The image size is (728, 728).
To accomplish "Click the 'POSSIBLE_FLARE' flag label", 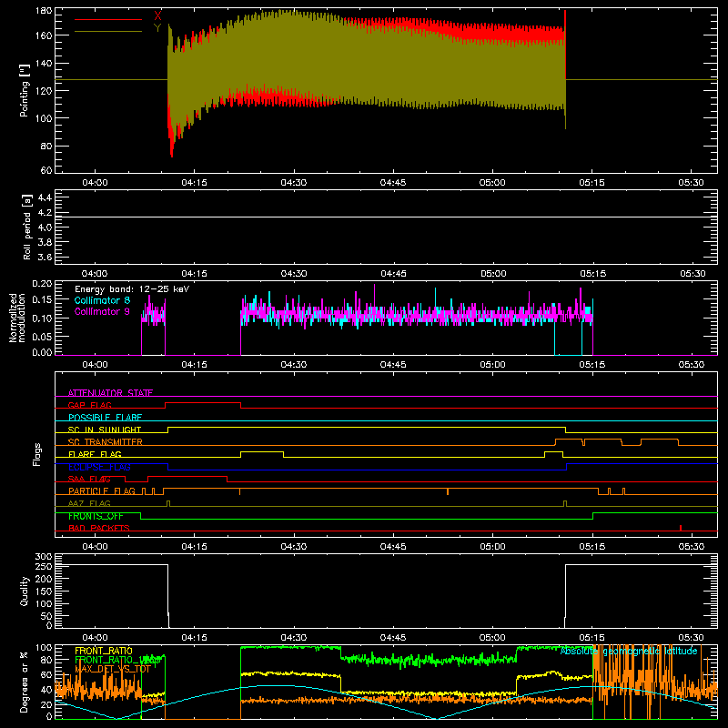I will coord(105,418).
